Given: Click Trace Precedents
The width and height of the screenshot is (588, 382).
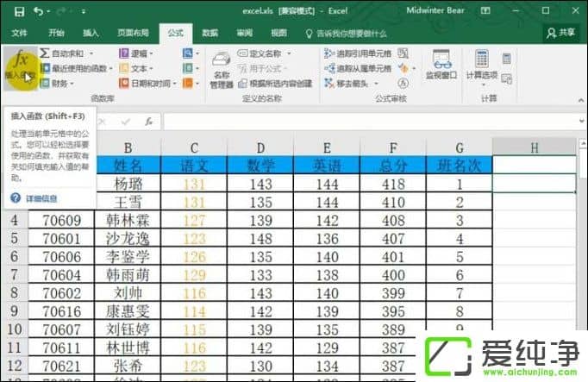Looking at the screenshot, I should (x=358, y=53).
